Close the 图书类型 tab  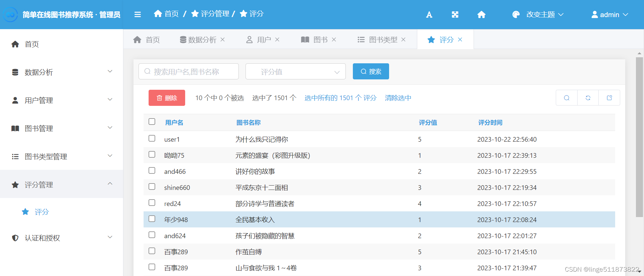click(403, 40)
